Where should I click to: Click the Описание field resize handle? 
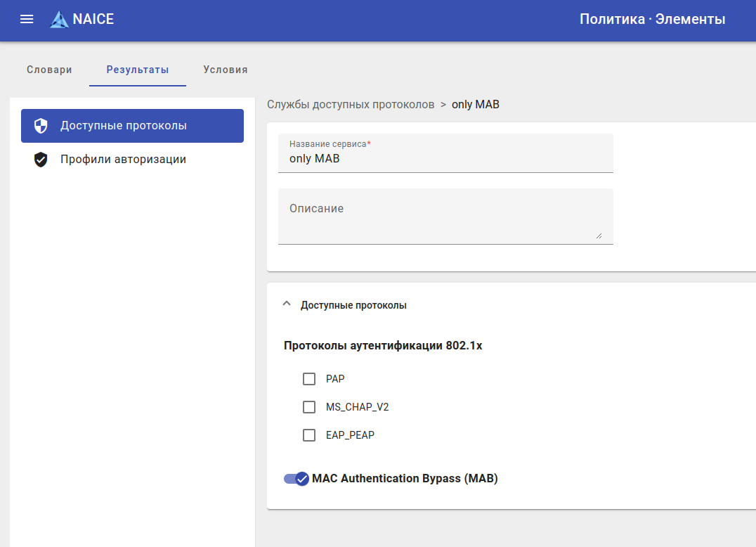(599, 236)
